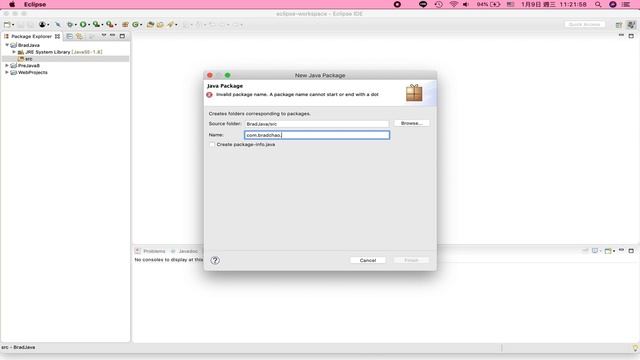Open the Run dropdown arrow
This screenshot has width=640, height=360.
[89, 25]
